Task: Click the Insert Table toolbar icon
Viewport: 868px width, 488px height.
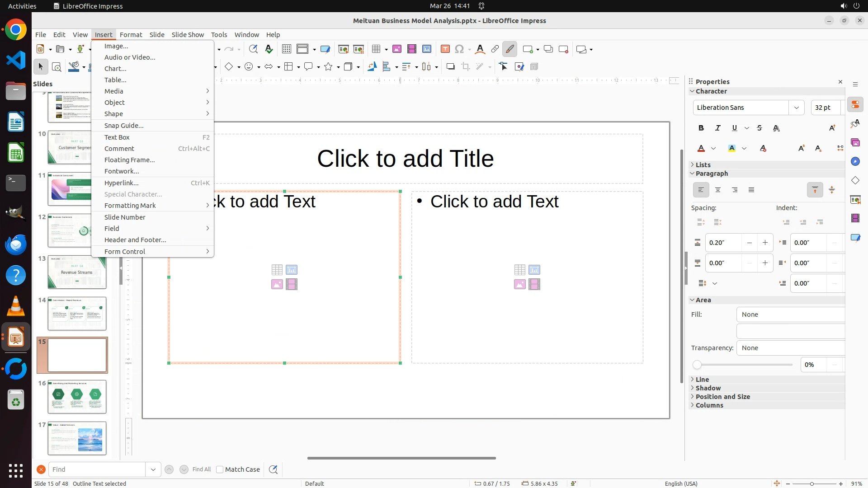Action: [376, 49]
